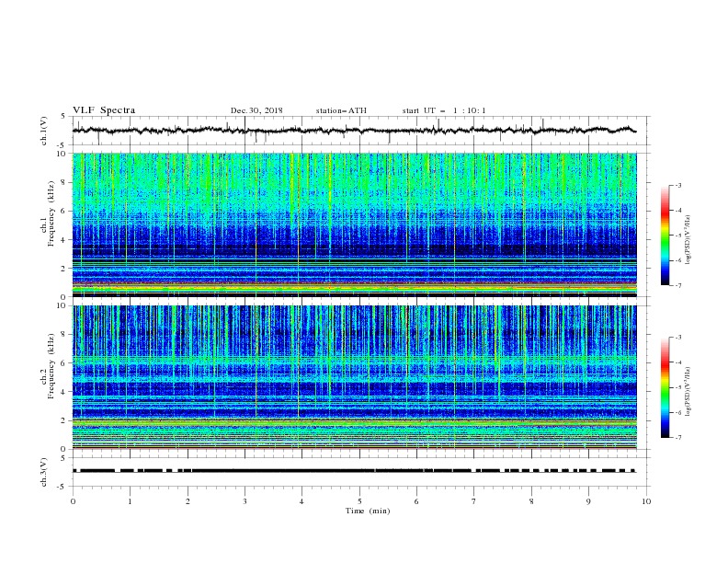Click time axis tick label '1'
Image resolution: width=728 pixels, height=563 pixels.
pos(130,501)
